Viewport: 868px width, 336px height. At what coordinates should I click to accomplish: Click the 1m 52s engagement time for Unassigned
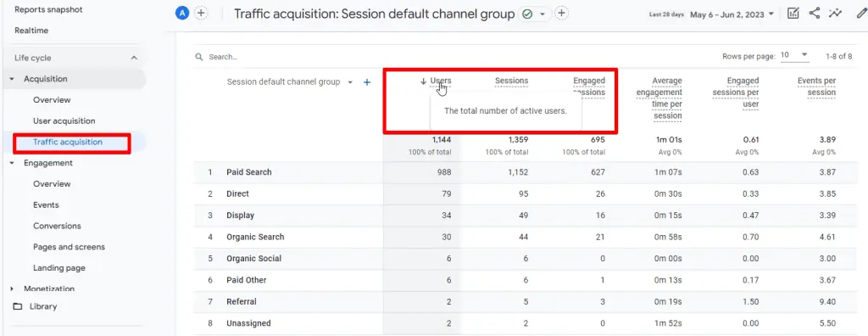668,323
